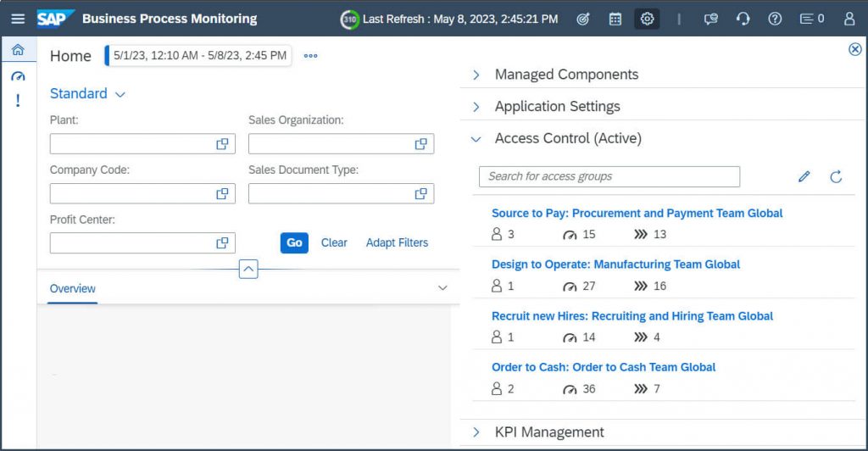
Task: Open the date range 5/1/23 - 5/8/23 selector
Action: pos(198,56)
